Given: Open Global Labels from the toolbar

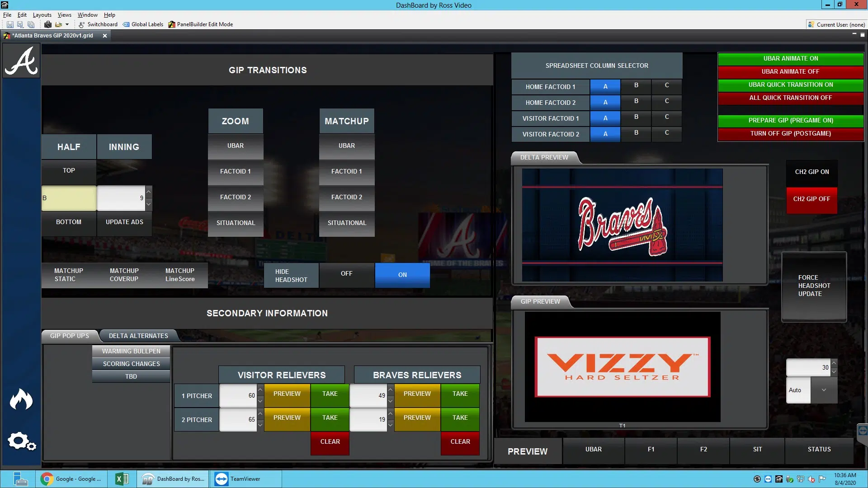Looking at the screenshot, I should [x=143, y=24].
